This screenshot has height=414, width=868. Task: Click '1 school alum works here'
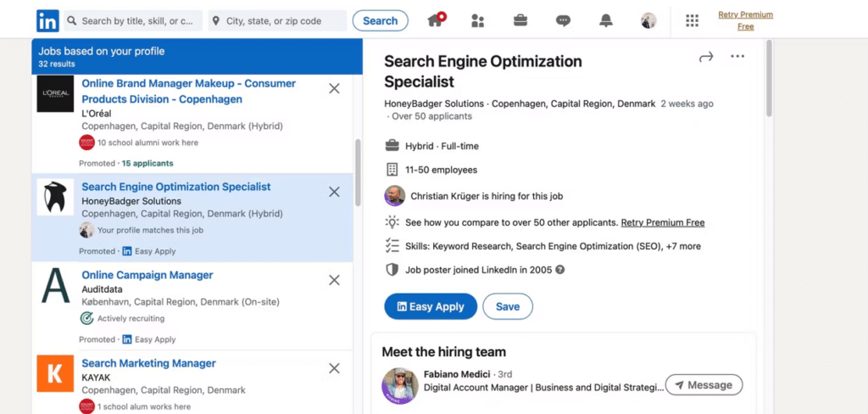click(144, 407)
